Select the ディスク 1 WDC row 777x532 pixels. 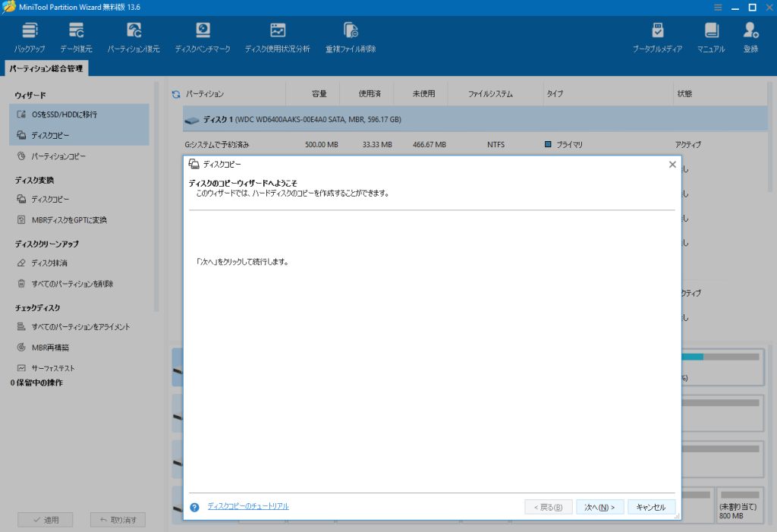pyautogui.click(x=475, y=119)
